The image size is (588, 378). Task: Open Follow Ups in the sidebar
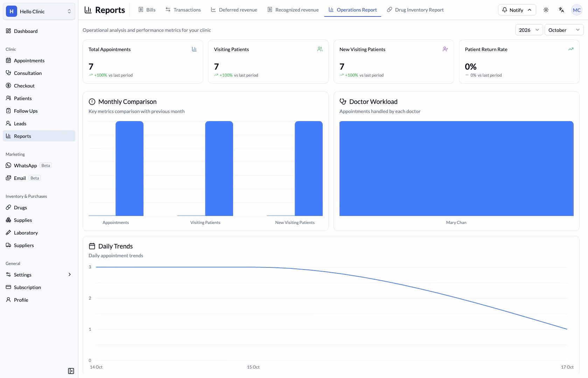tap(39, 111)
